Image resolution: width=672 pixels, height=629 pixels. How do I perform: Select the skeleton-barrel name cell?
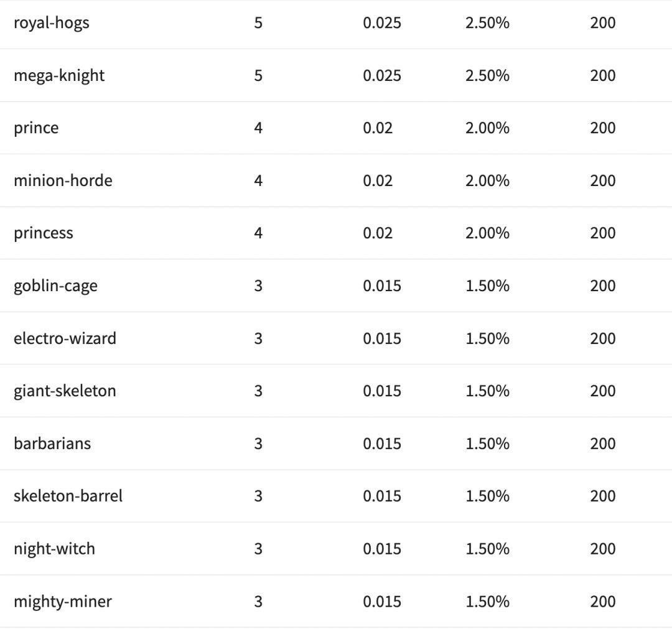click(68, 496)
